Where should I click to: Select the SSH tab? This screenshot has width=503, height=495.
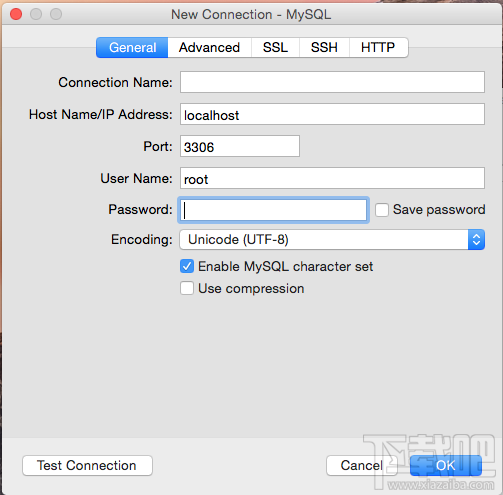pos(324,48)
